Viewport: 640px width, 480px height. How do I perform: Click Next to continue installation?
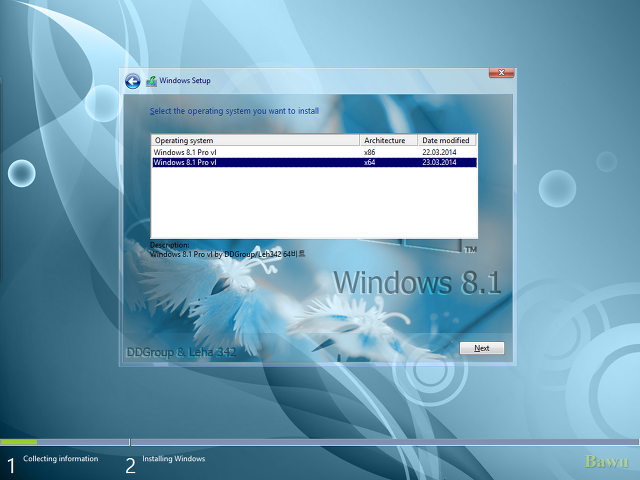click(x=482, y=348)
